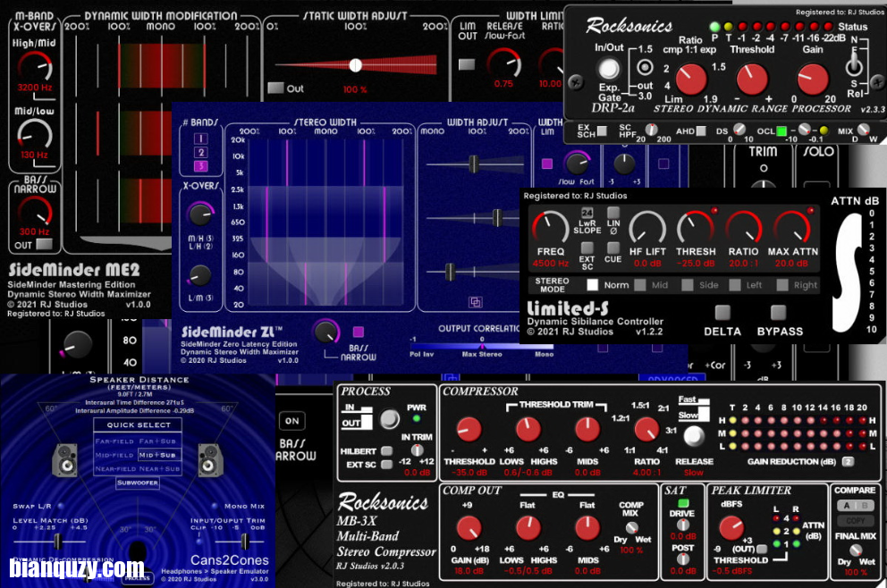Image resolution: width=887 pixels, height=588 pixels.
Task: Click the compressor Threshold knob on MB-3X
Action: pos(469,430)
